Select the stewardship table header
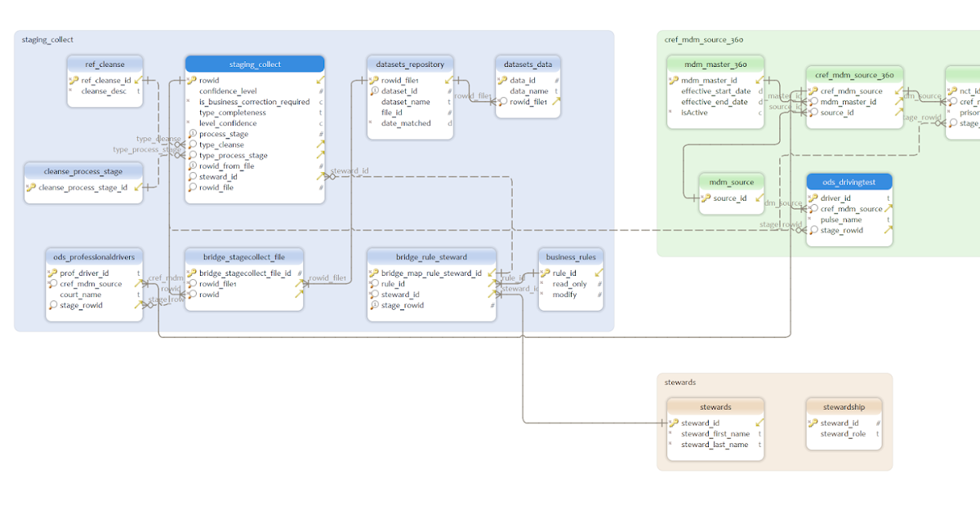The image size is (980, 514). point(844,406)
